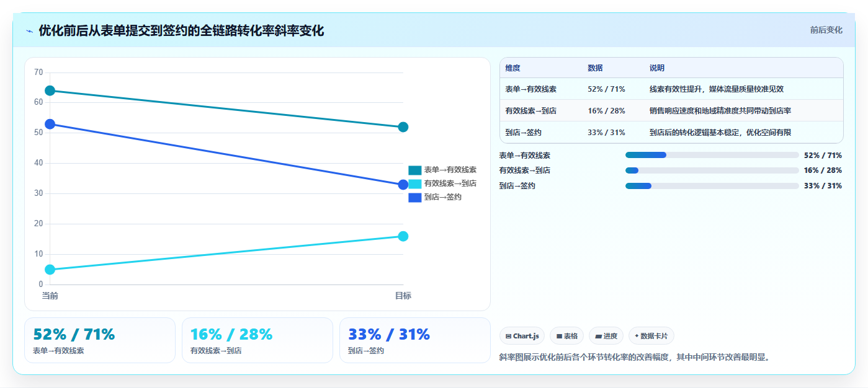Click the teal data point at 52 on 目标

(x=403, y=127)
